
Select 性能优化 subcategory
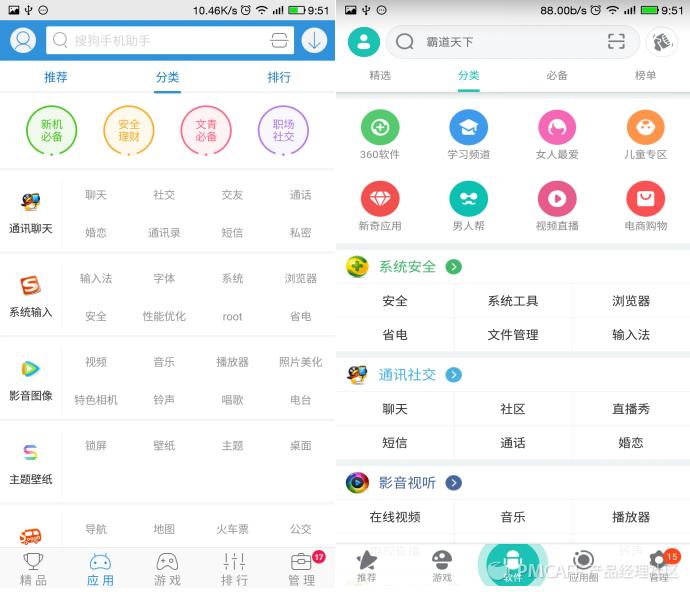point(164,316)
